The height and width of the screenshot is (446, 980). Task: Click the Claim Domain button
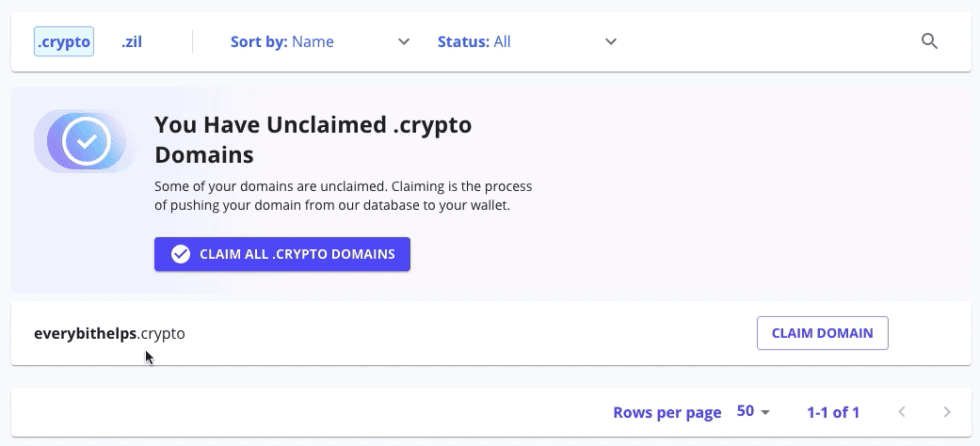tap(823, 333)
